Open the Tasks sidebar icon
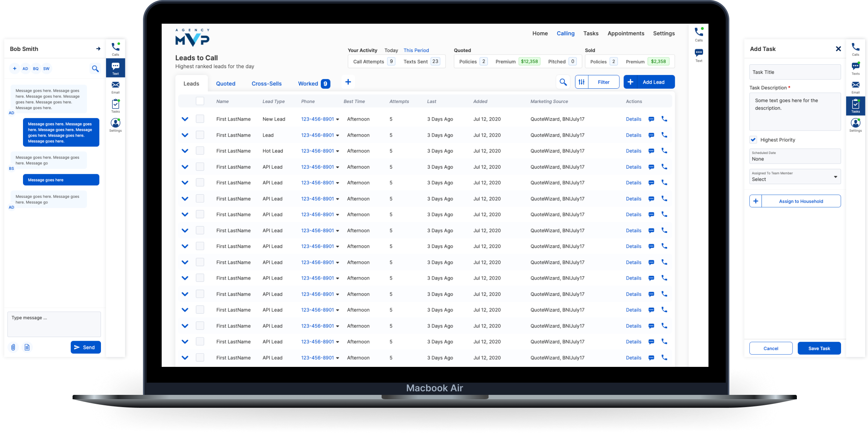The width and height of the screenshot is (868, 448). pyautogui.click(x=115, y=106)
